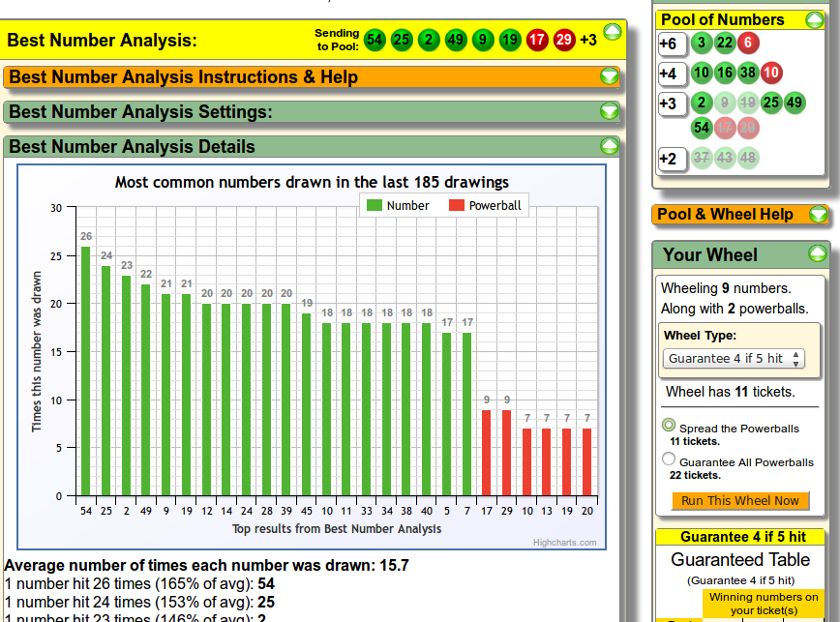
Task: Click red powerball 10 in the pool
Action: coord(771,73)
